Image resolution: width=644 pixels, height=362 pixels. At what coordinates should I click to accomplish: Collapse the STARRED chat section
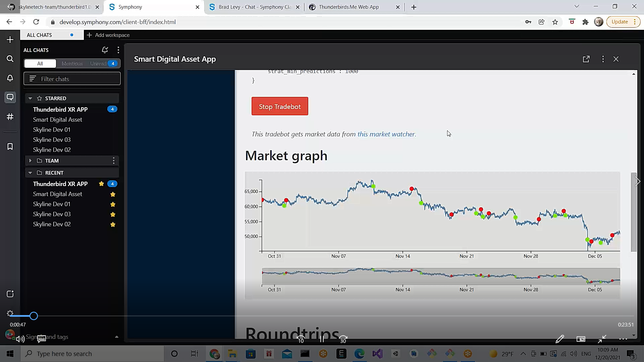30,98
